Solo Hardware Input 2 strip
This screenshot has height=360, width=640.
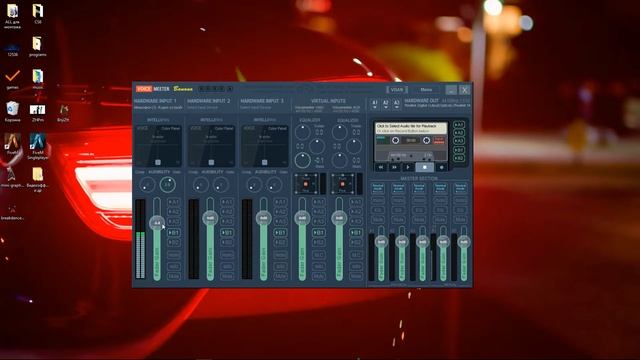coord(227,266)
